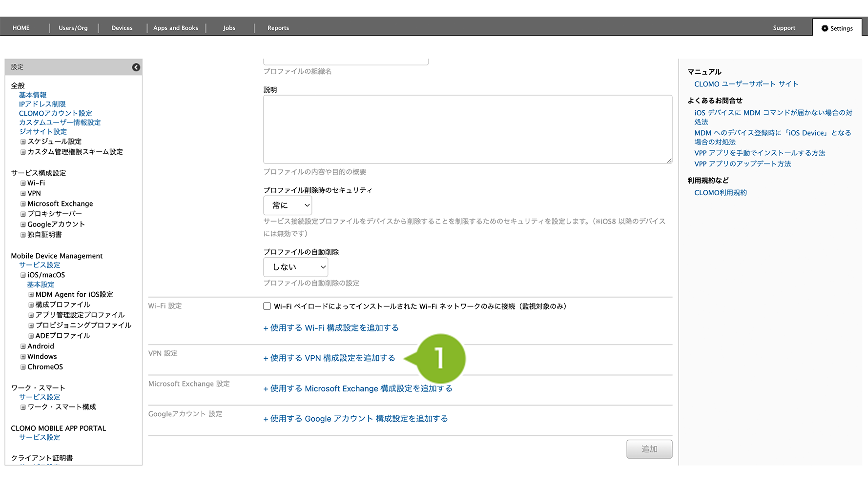This screenshot has width=868, height=488.
Task: Expand the VPN tree node icon
Action: [23, 194]
